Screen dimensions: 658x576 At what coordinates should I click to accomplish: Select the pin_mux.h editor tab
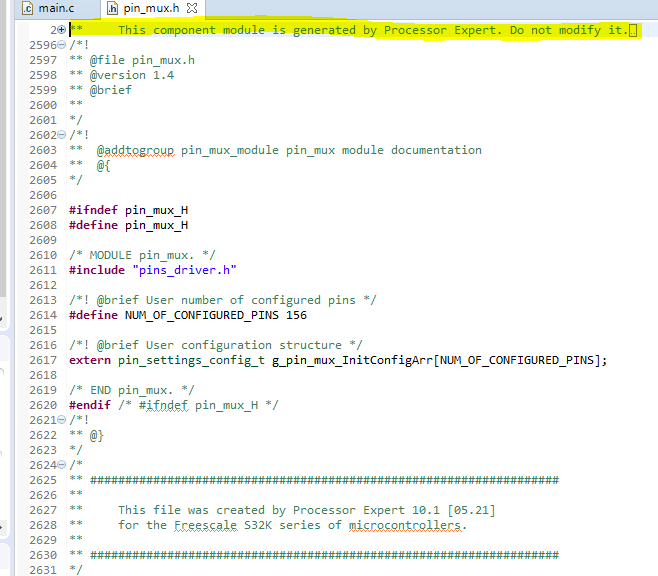153,8
